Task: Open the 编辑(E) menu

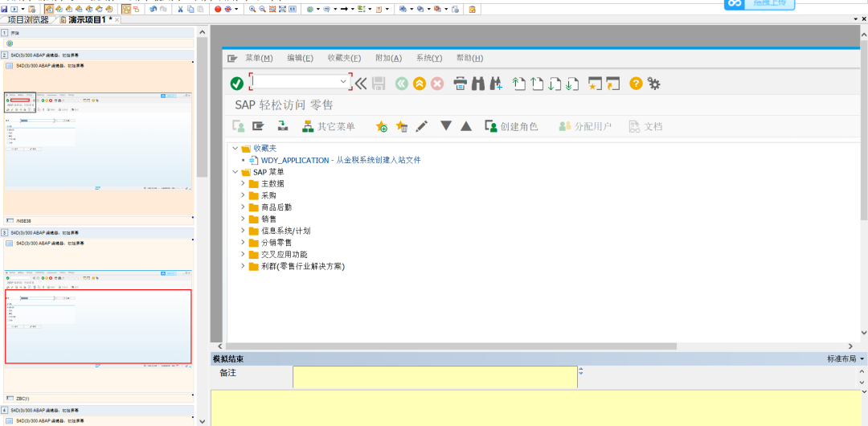Action: [x=300, y=58]
